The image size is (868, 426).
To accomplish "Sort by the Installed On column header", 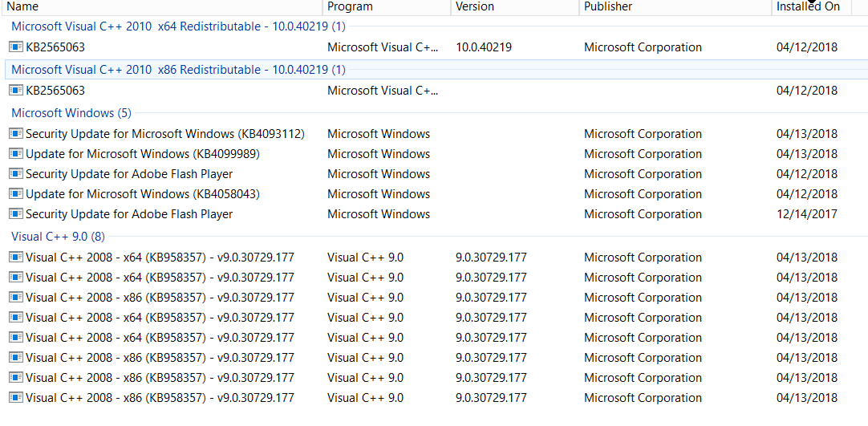I will (811, 6).
